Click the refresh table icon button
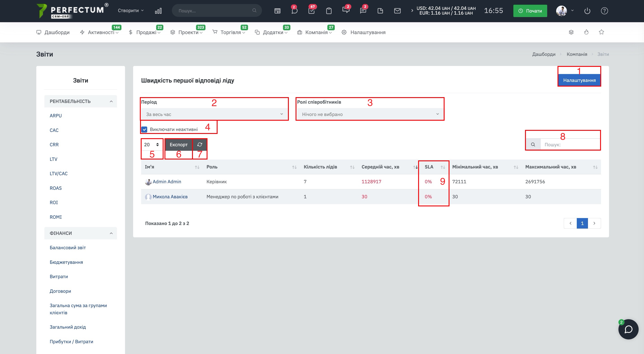This screenshot has height=354, width=644. click(x=199, y=144)
